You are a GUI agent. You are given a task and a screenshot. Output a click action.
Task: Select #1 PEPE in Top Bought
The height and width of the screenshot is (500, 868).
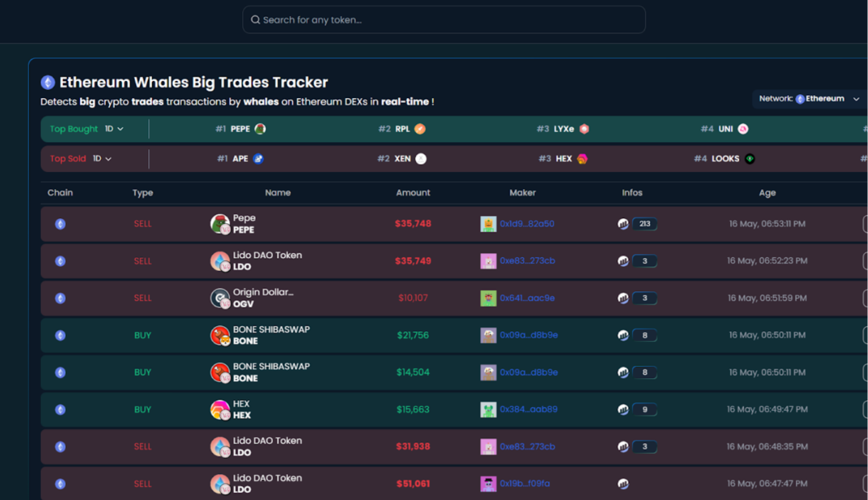[240, 129]
